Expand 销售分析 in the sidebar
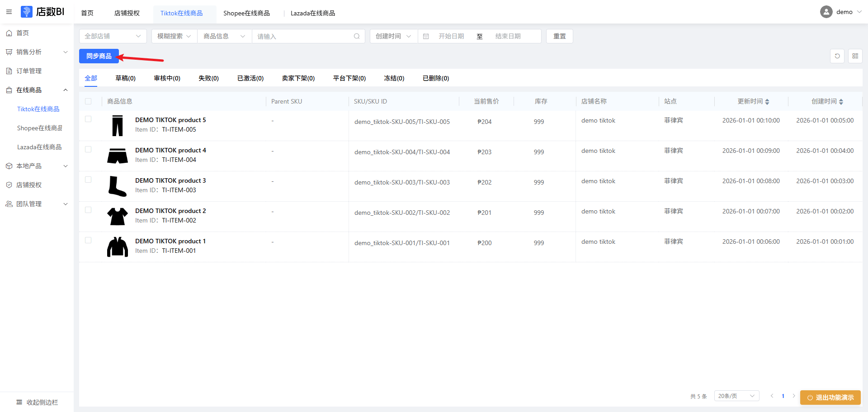This screenshot has height=412, width=868. point(37,52)
